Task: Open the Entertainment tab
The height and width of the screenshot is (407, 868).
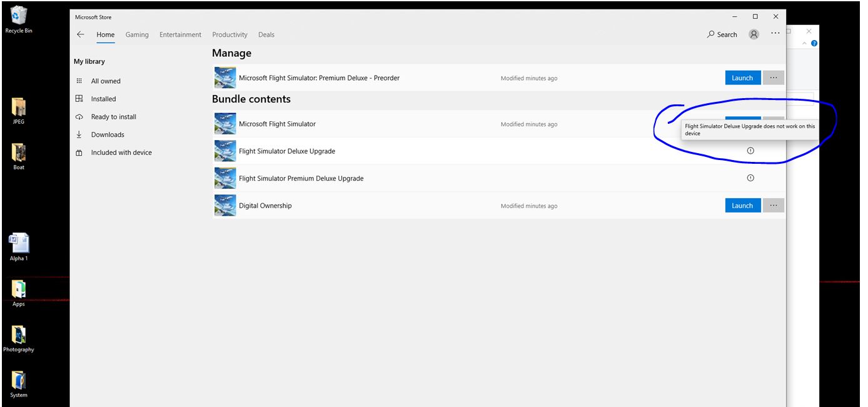Action: pos(180,34)
